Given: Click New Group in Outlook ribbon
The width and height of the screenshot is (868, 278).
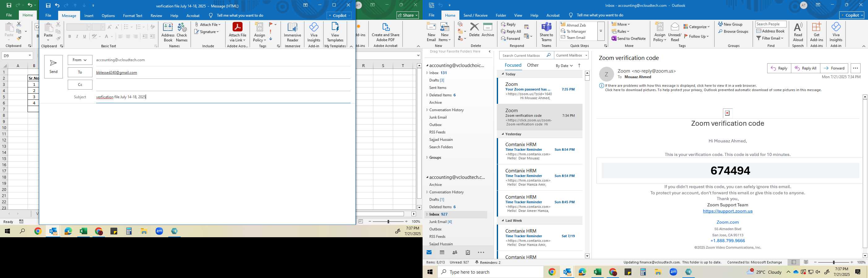Looking at the screenshot, I should (x=730, y=24).
